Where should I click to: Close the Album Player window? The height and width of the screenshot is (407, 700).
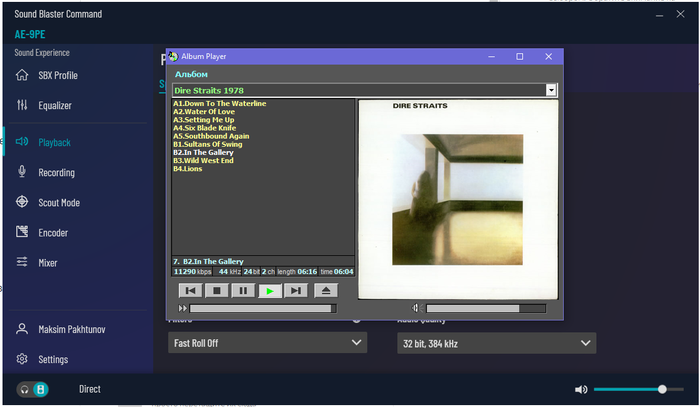549,57
